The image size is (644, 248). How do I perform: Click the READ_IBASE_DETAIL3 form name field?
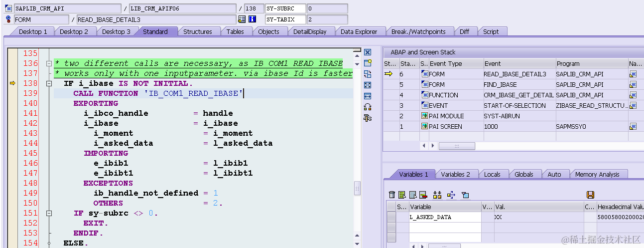coord(156,19)
